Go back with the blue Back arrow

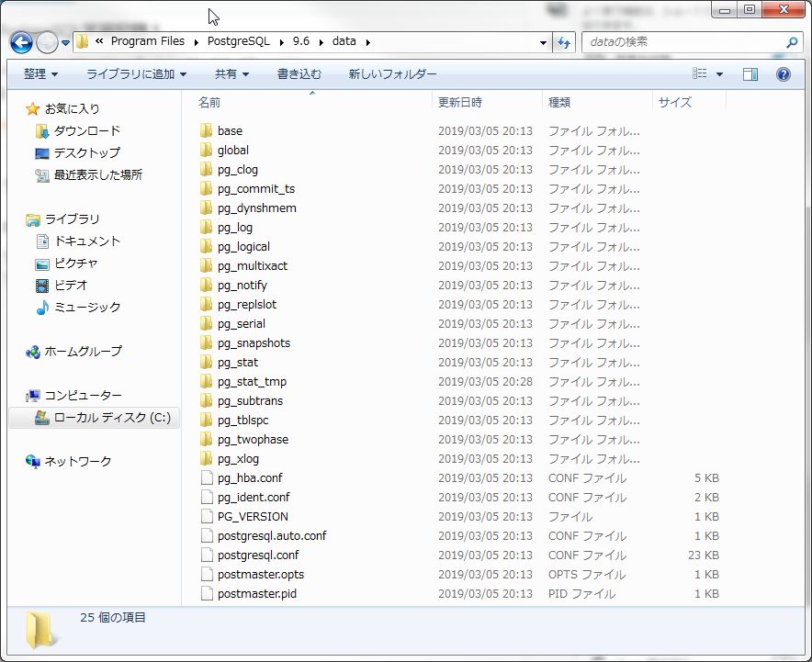[21, 42]
